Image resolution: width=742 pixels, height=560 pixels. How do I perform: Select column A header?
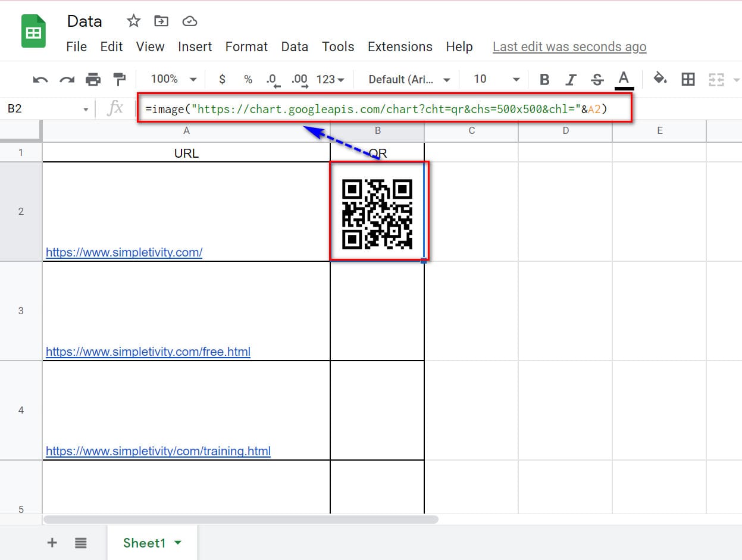186,131
